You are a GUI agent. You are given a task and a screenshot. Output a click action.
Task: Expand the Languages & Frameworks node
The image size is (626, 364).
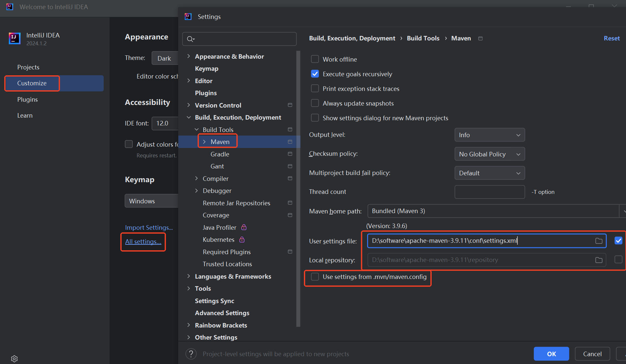(188, 276)
